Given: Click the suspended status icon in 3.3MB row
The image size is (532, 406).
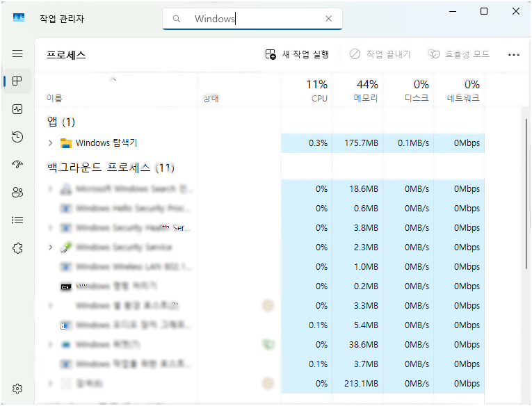Looking at the screenshot, I should 268,306.
